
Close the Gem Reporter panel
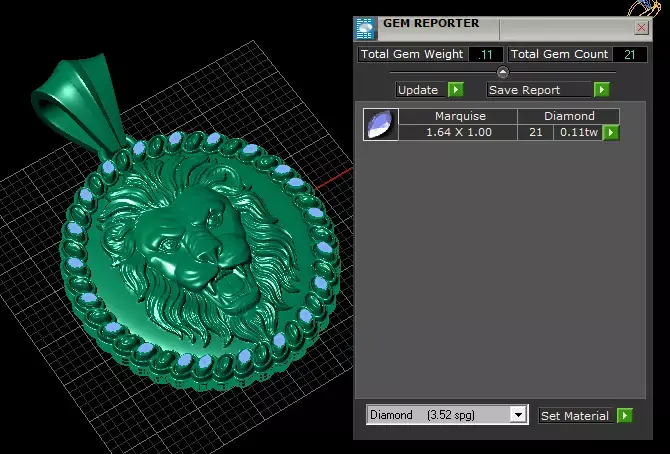pyautogui.click(x=641, y=28)
